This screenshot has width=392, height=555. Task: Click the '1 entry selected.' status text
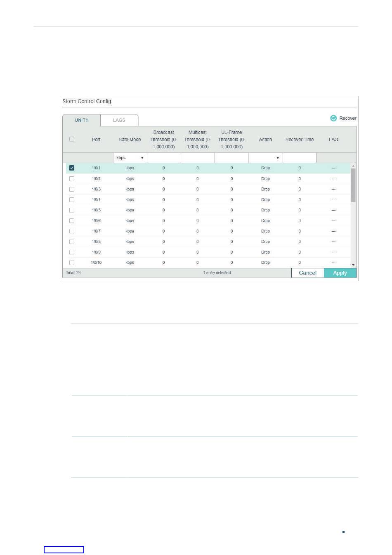pyautogui.click(x=217, y=273)
